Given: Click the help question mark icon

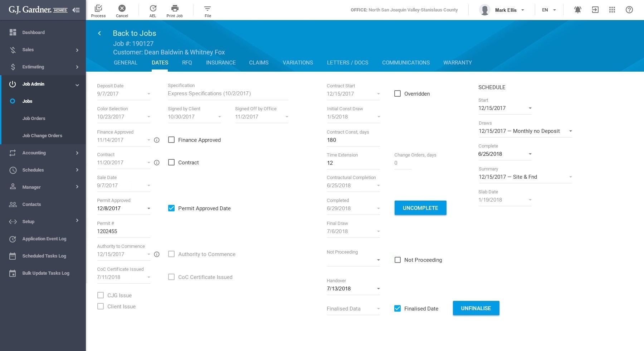Looking at the screenshot, I should [629, 10].
